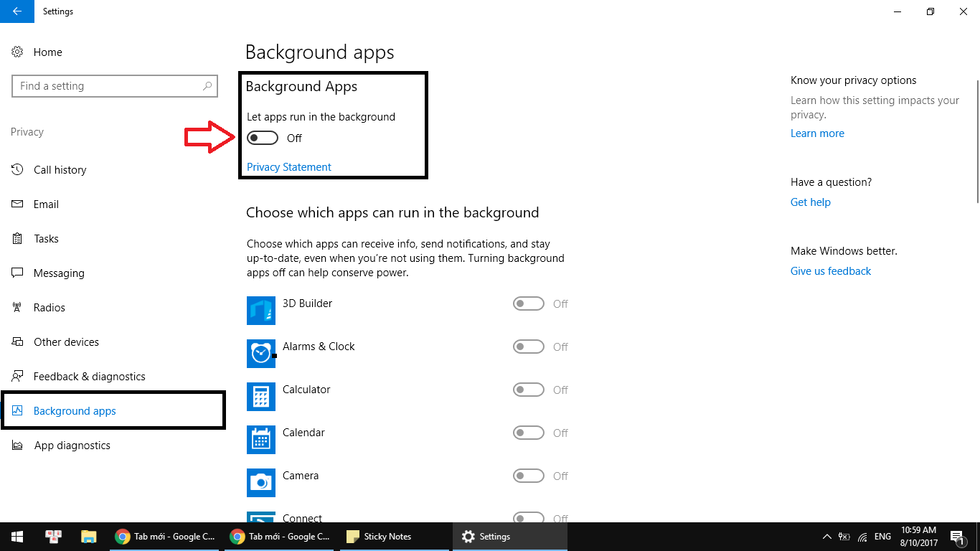Image resolution: width=980 pixels, height=551 pixels.
Task: Show hidden system tray icons chevron
Action: pyautogui.click(x=826, y=537)
